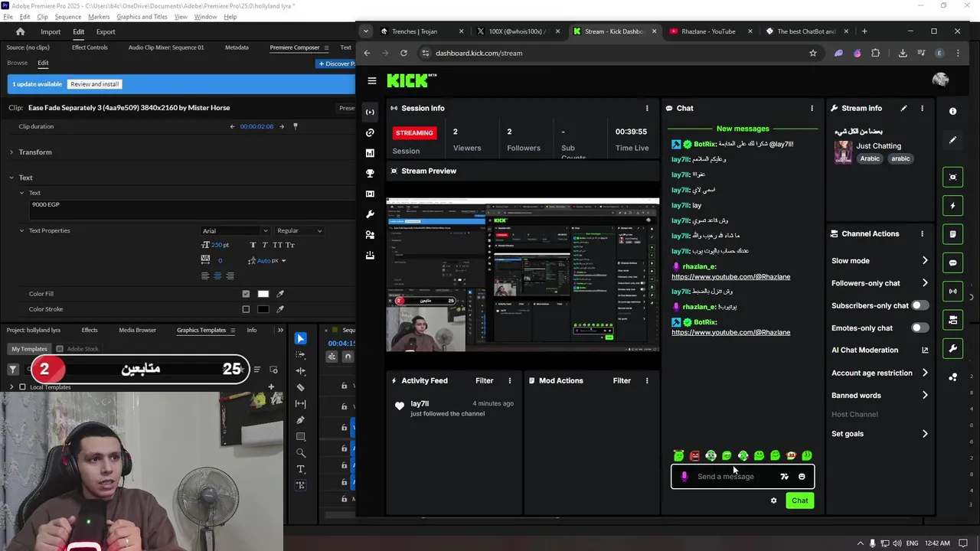Apply faux bold text style

253,245
